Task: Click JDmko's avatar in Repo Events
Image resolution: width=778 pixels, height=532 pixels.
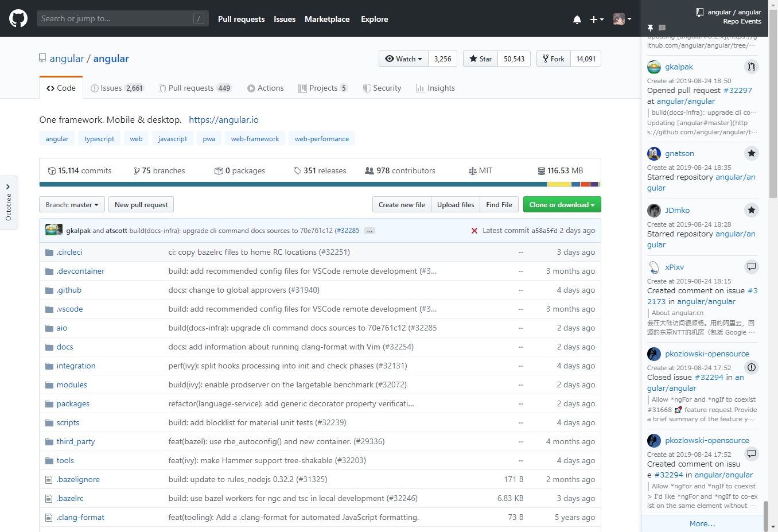Action: 654,211
